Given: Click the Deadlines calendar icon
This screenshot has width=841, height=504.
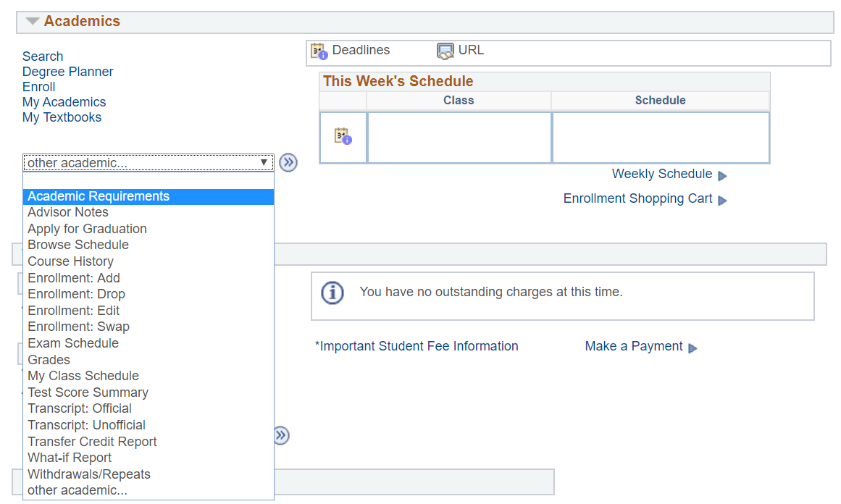Looking at the screenshot, I should [x=319, y=51].
